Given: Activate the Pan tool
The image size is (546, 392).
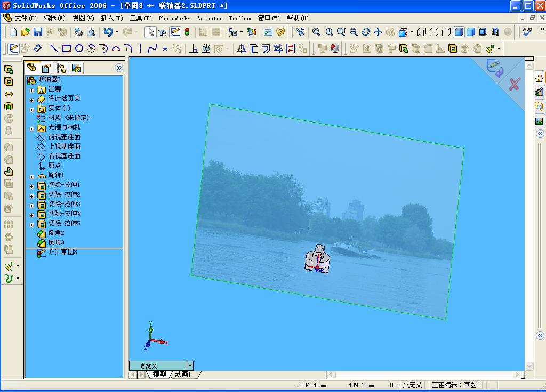Looking at the screenshot, I should [x=378, y=32].
